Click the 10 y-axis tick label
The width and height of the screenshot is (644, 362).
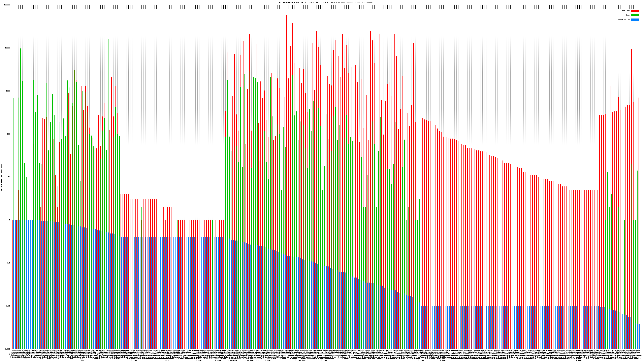[x=9, y=177]
